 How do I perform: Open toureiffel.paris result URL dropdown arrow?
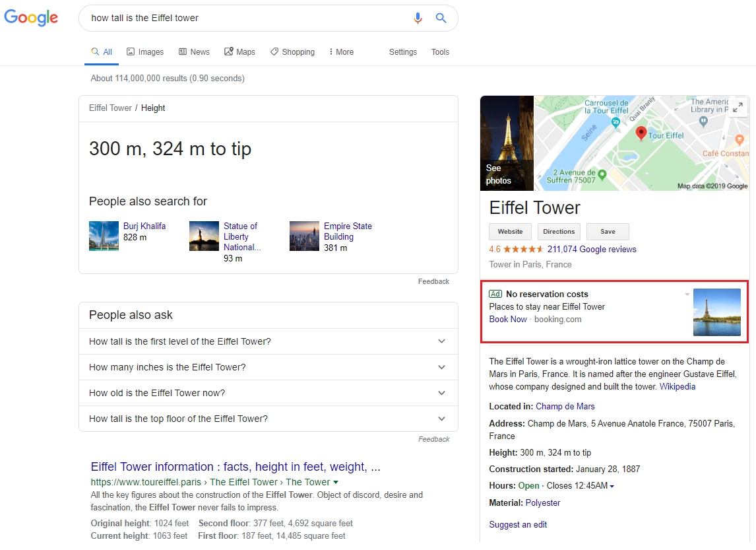(336, 483)
